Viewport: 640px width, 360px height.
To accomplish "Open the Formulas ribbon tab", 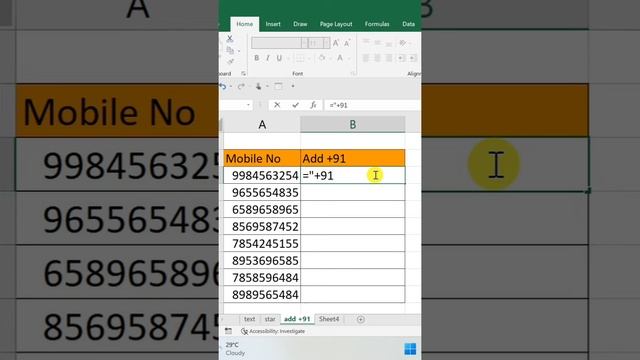I will (x=377, y=24).
